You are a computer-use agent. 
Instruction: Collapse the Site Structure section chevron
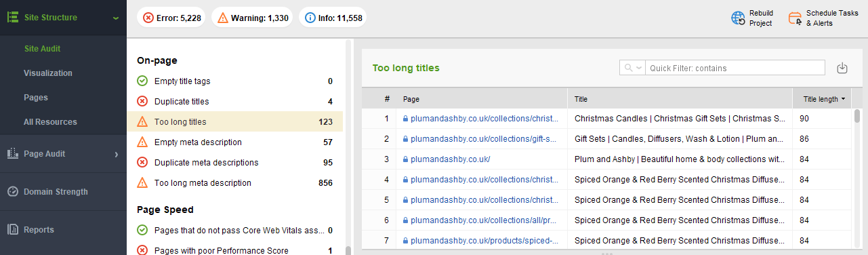coord(116,18)
